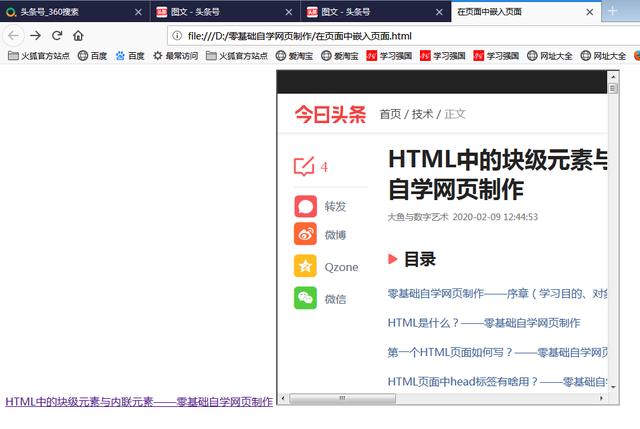
Task: Click the iframe horizontal scrollbar thumb
Action: (342, 398)
